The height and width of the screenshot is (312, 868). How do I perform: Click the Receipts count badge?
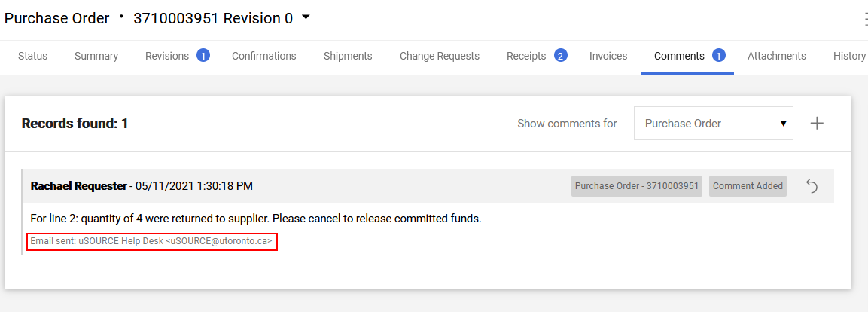click(x=561, y=56)
